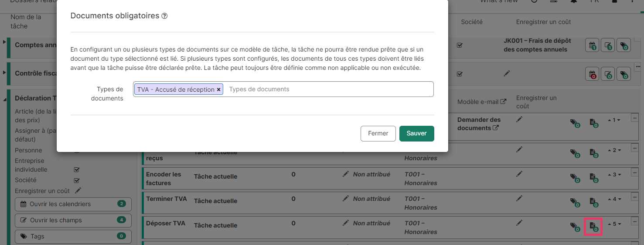Click the help icon beside Documents obligatoires

[x=164, y=16]
